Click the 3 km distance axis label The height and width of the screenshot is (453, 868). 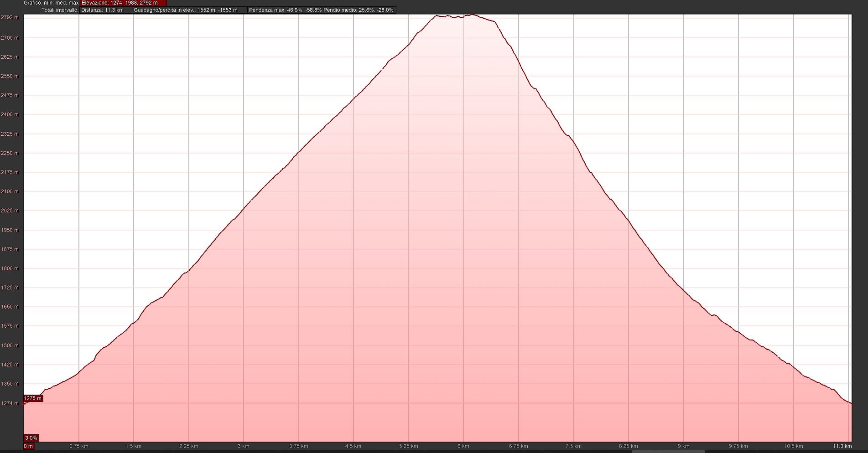(x=244, y=446)
